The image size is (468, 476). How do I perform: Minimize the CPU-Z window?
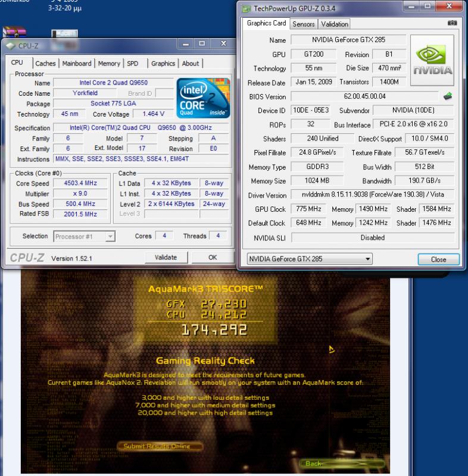click(186, 44)
